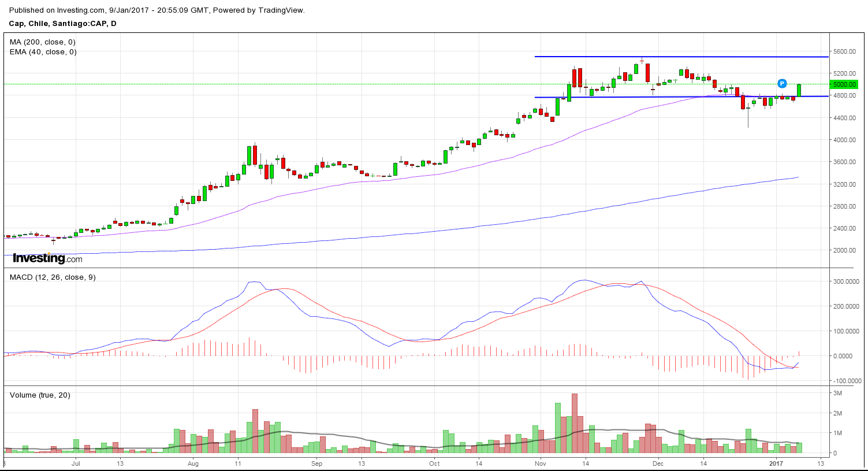Image resolution: width=868 pixels, height=471 pixels.
Task: Click the blue P marker above the candles
Action: click(782, 83)
